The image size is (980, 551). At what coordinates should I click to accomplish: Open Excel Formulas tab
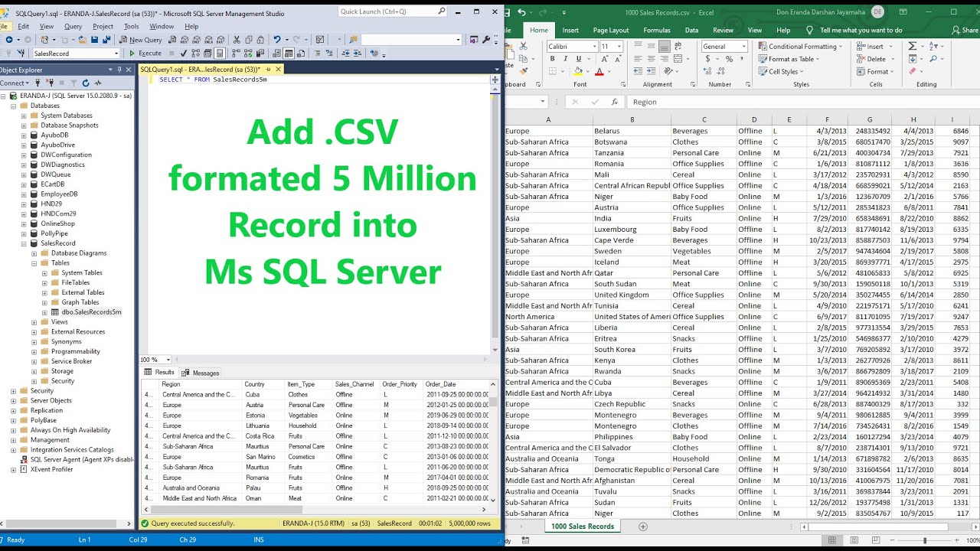pyautogui.click(x=656, y=30)
